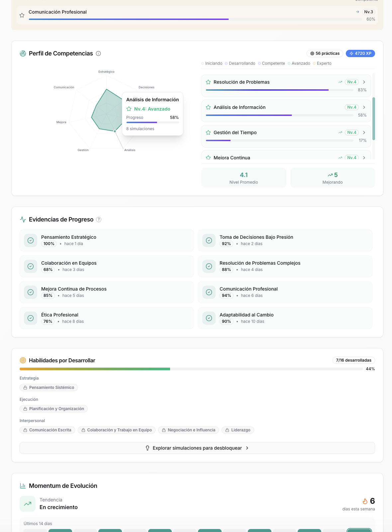
Task: Click the Análisis point on radar chart
Action: 115,131
